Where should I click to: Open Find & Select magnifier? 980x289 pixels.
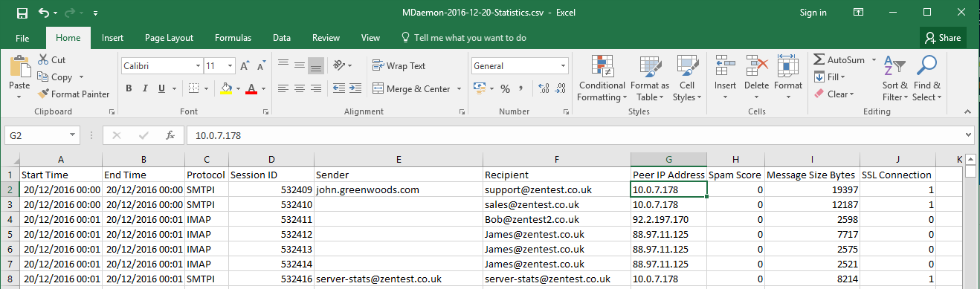coord(926,77)
